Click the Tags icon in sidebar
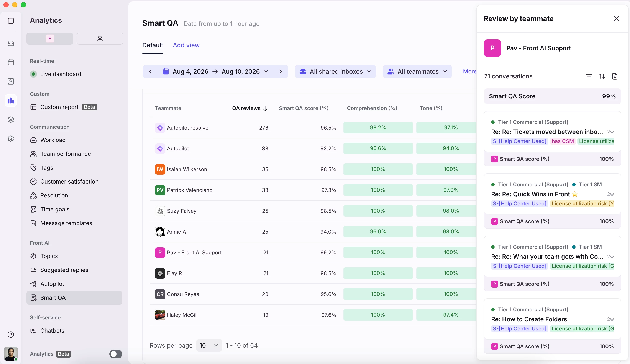Screen dimensions: 630x364 (x=33, y=167)
